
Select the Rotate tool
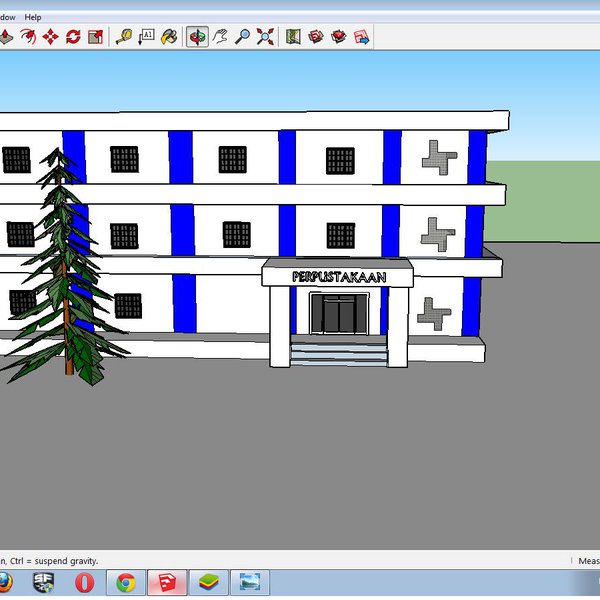point(73,37)
